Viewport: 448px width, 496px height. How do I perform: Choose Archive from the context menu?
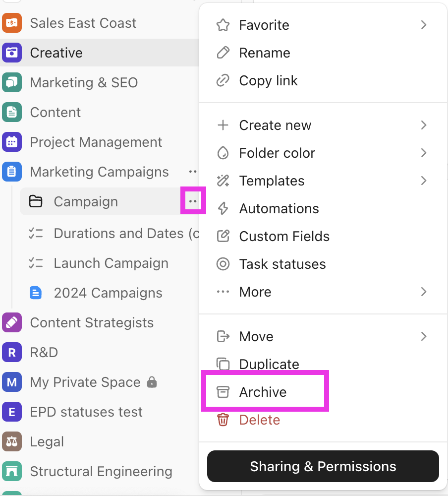pos(263,392)
